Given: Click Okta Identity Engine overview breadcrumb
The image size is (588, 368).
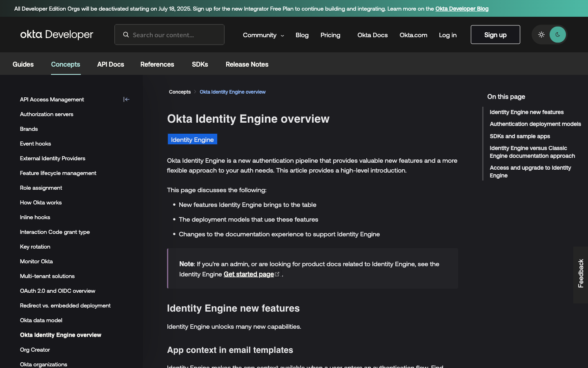Looking at the screenshot, I should pos(232,92).
